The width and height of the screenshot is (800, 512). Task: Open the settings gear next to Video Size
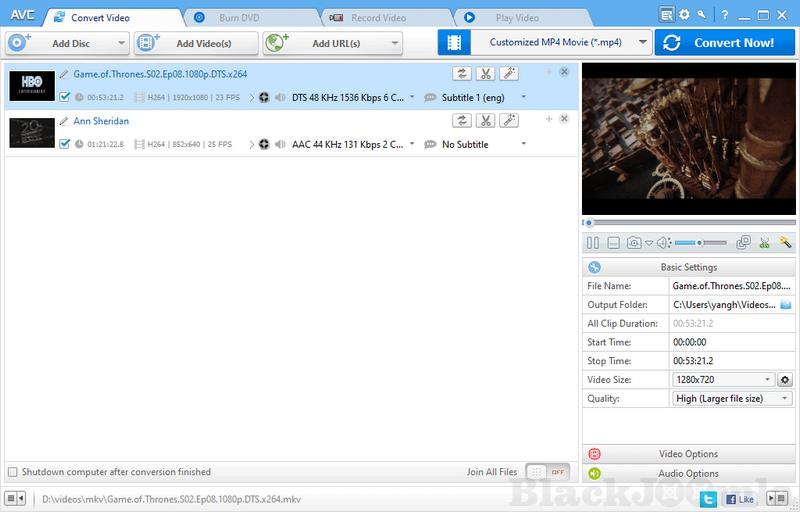[785, 380]
